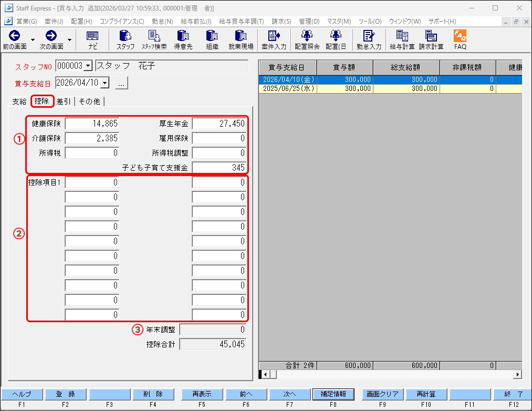Click the 補足情報 F8 button
The height and width of the screenshot is (411, 532).
click(333, 394)
